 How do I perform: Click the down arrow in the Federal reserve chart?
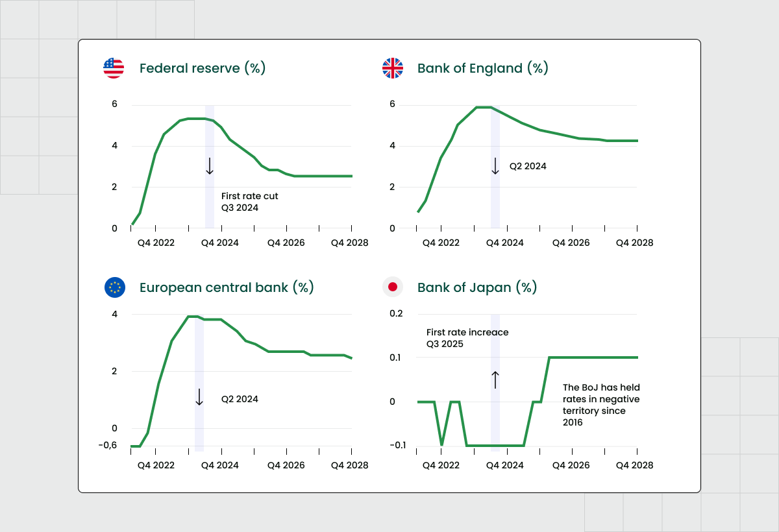point(210,166)
